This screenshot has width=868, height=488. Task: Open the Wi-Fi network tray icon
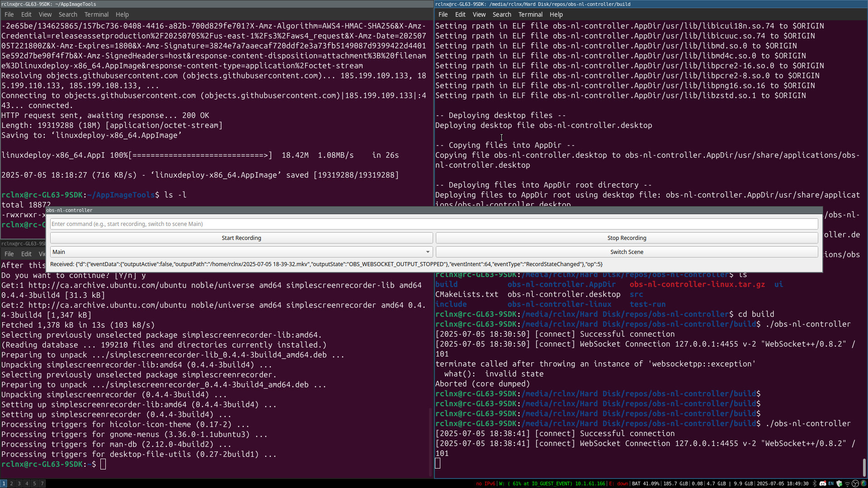tap(847, 483)
